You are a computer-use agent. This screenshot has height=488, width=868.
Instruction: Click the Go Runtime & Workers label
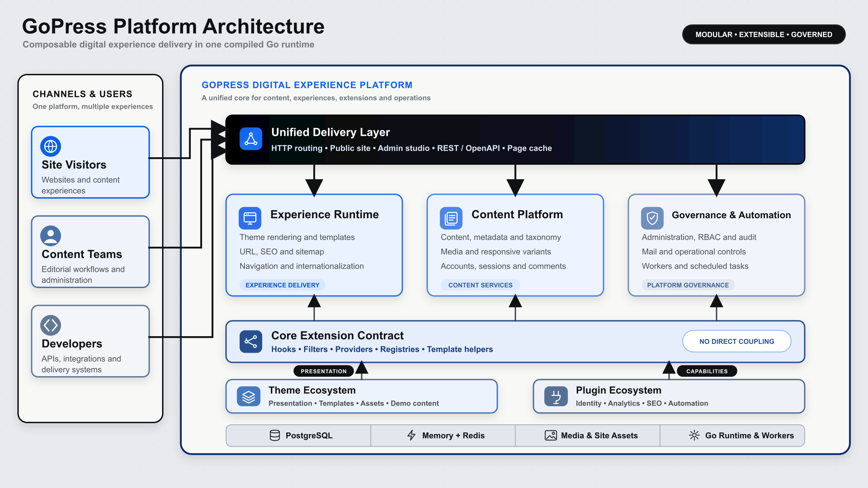(750, 435)
